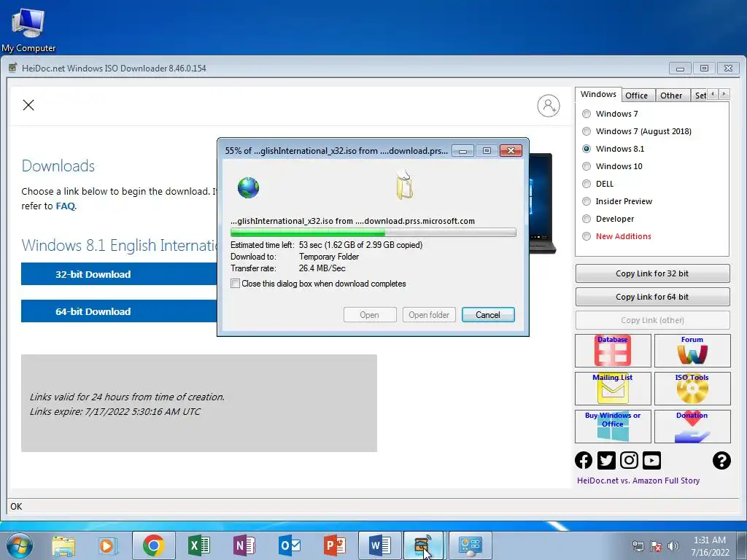Close the web panel with the X icon
Viewport: 747px width, 560px height.
pyautogui.click(x=28, y=105)
